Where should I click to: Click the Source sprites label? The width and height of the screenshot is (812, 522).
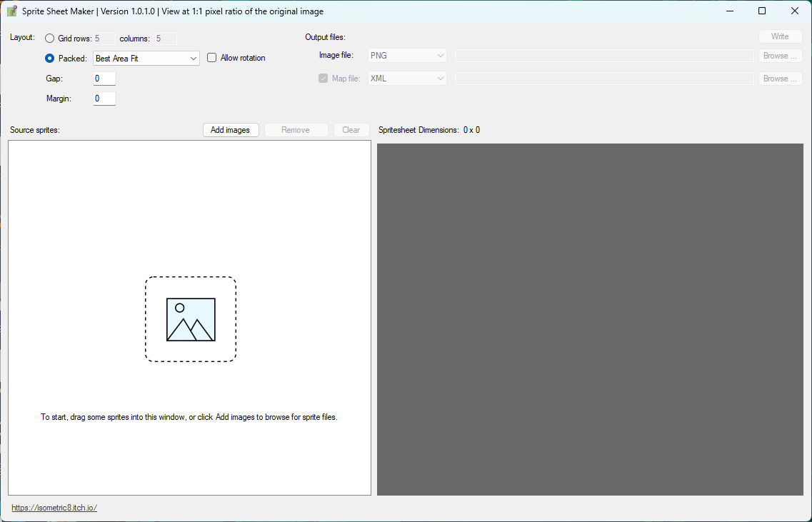click(x=35, y=130)
